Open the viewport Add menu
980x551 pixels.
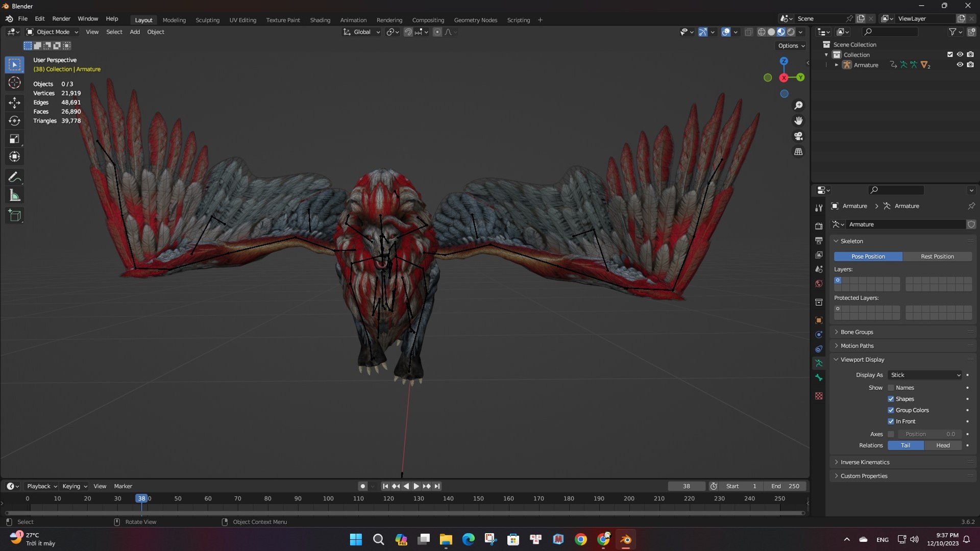[x=135, y=32]
